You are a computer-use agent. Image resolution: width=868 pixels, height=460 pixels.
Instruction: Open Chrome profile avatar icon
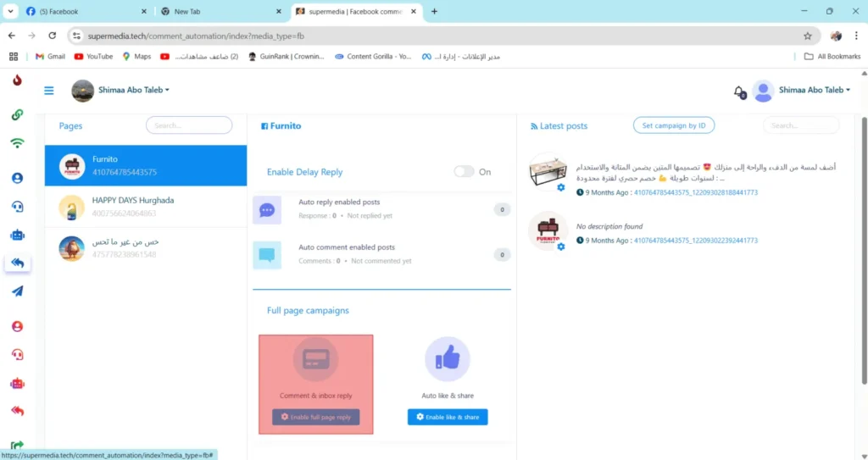tap(836, 36)
